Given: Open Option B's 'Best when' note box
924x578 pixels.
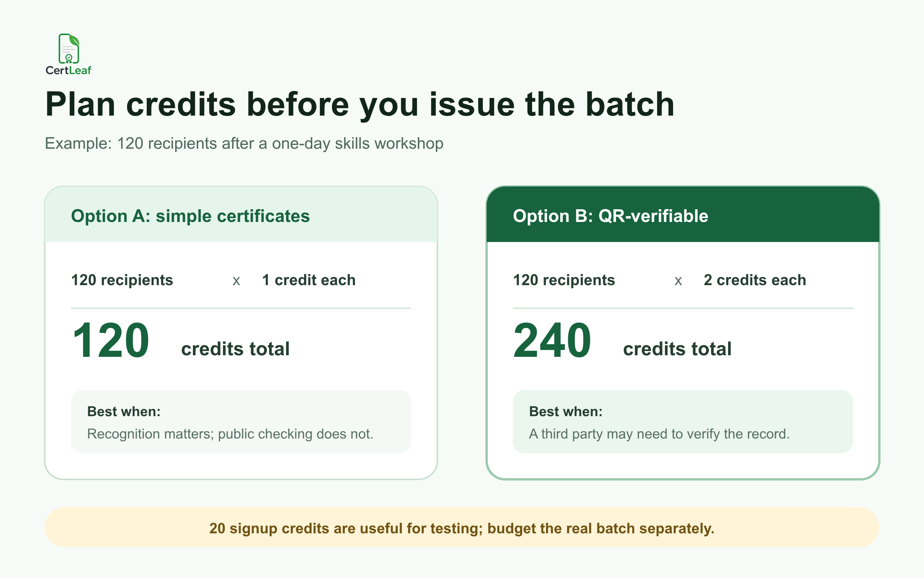Looking at the screenshot, I should [683, 422].
